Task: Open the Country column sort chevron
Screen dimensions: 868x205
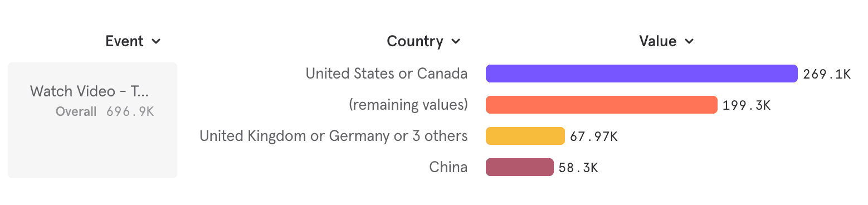Action: 456,42
